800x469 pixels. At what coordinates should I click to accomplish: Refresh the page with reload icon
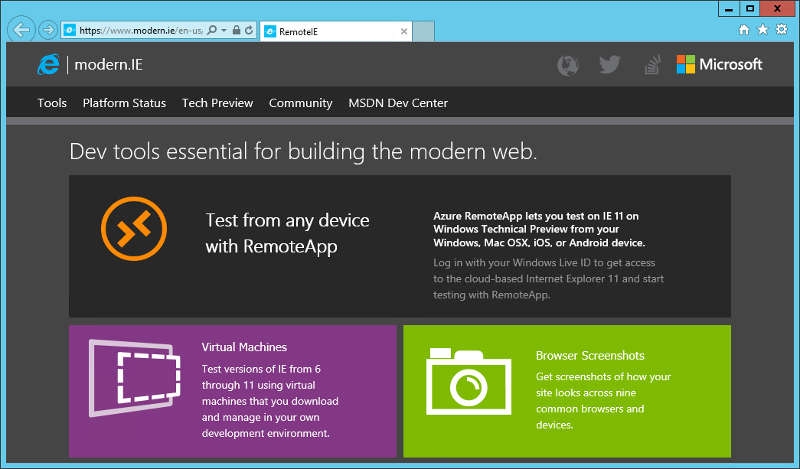click(248, 30)
